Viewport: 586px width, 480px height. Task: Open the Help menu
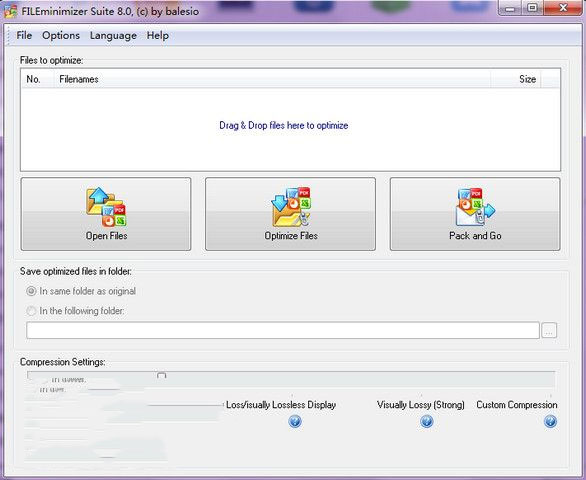157,36
